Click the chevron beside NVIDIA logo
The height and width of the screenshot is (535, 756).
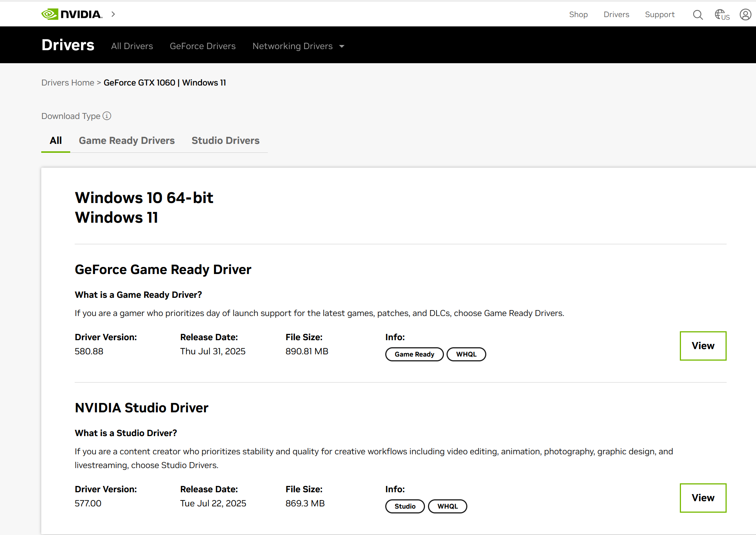coord(113,14)
